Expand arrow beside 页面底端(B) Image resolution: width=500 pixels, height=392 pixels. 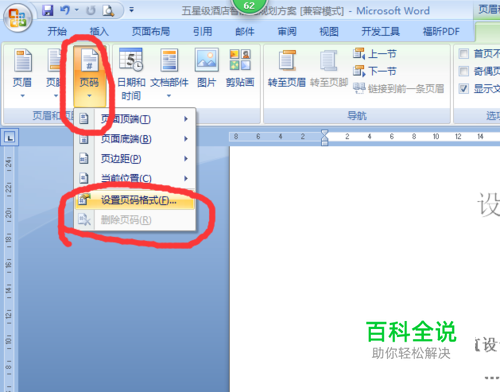coord(186,139)
